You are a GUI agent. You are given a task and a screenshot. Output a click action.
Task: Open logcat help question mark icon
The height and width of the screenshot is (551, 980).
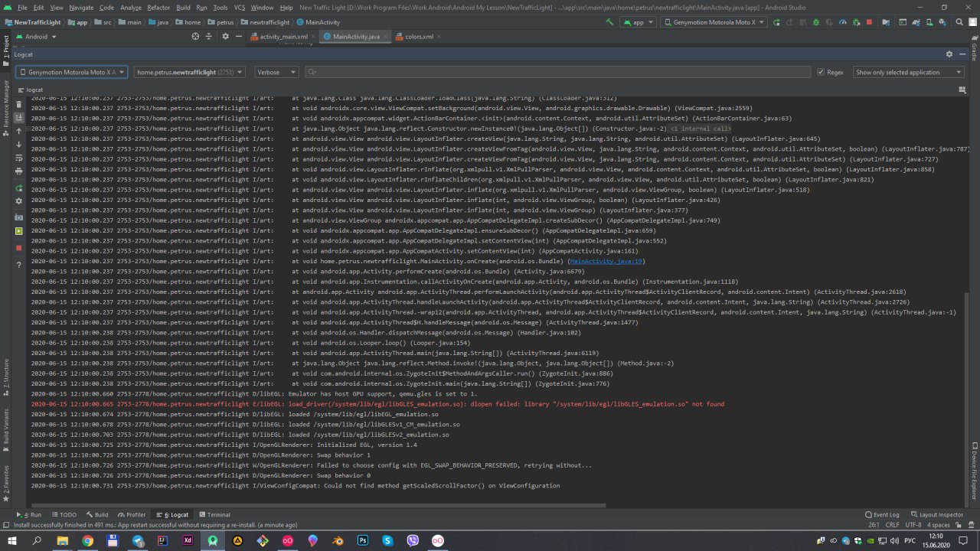click(x=19, y=265)
